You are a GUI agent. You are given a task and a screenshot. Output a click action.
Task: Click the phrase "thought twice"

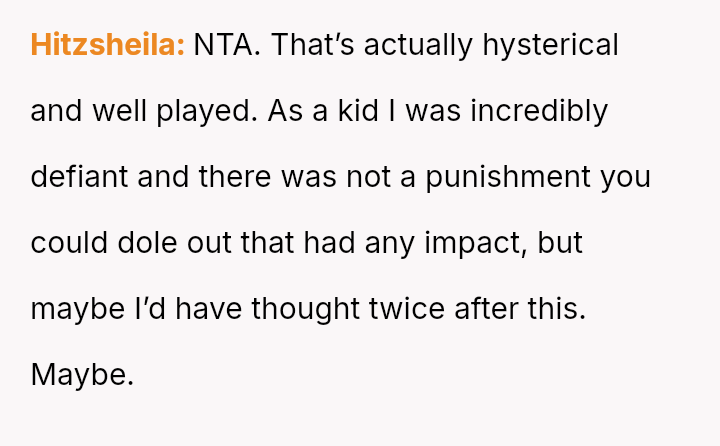click(x=347, y=309)
